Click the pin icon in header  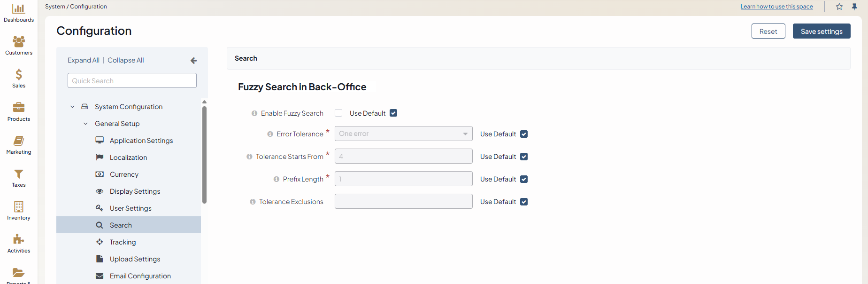[x=854, y=7]
